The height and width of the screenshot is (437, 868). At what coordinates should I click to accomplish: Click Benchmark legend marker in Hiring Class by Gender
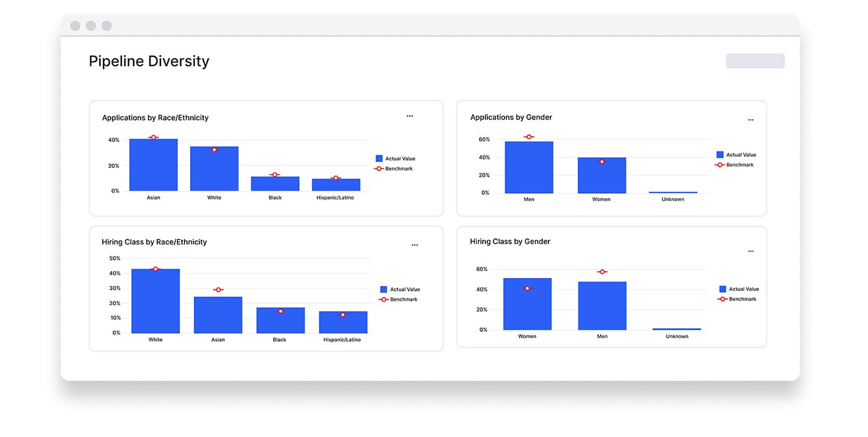pyautogui.click(x=723, y=300)
